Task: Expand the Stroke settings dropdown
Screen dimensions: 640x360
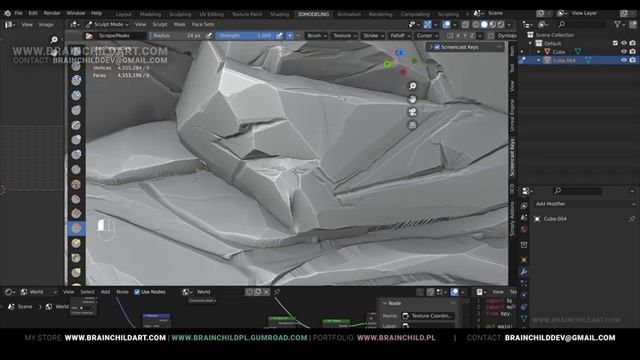Action: tap(373, 36)
